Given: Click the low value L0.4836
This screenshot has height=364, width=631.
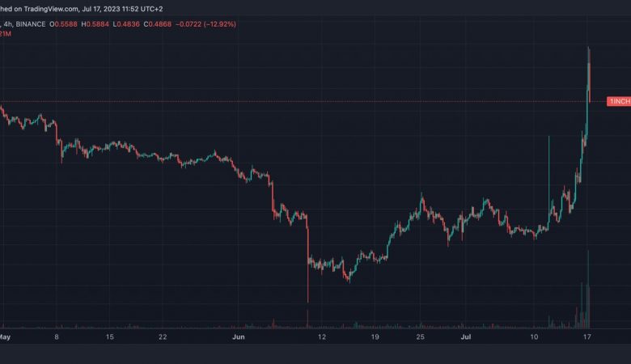Looking at the screenshot, I should tap(126, 24).
